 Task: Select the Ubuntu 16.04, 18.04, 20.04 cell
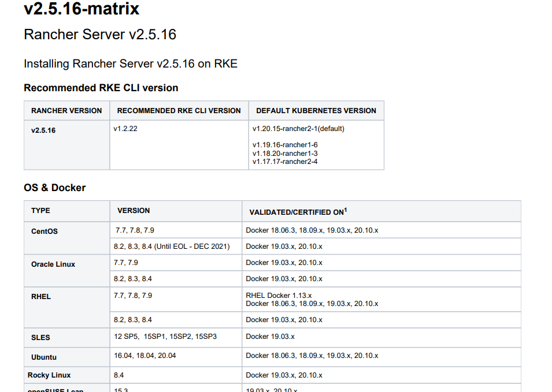[x=145, y=356]
